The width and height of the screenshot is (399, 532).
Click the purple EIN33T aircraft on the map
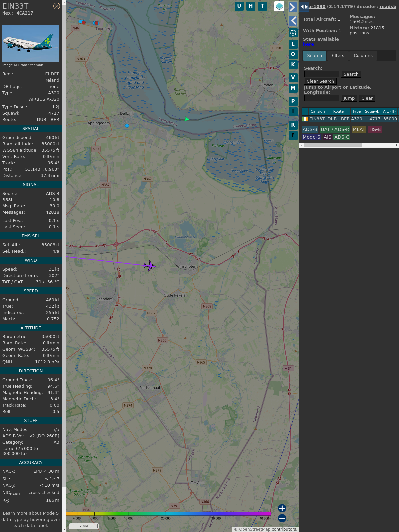point(150,266)
